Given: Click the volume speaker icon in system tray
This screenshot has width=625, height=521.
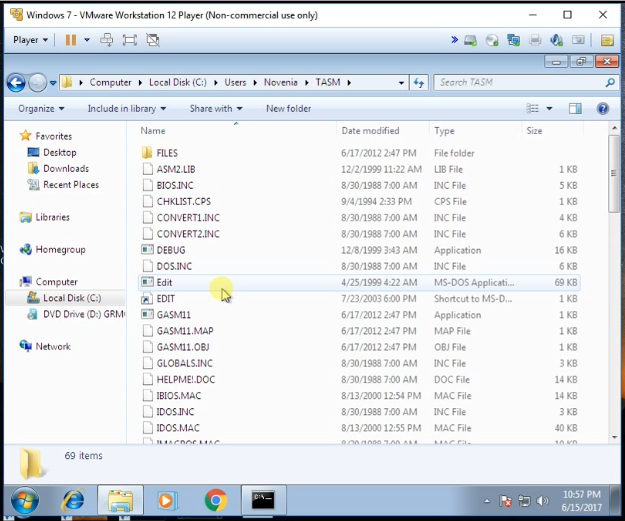Looking at the screenshot, I should 542,501.
